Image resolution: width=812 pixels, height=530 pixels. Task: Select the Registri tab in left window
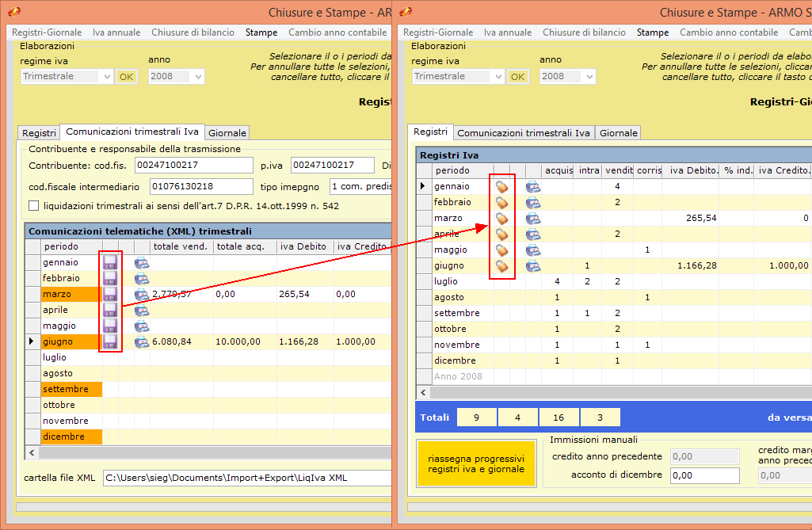(x=39, y=133)
